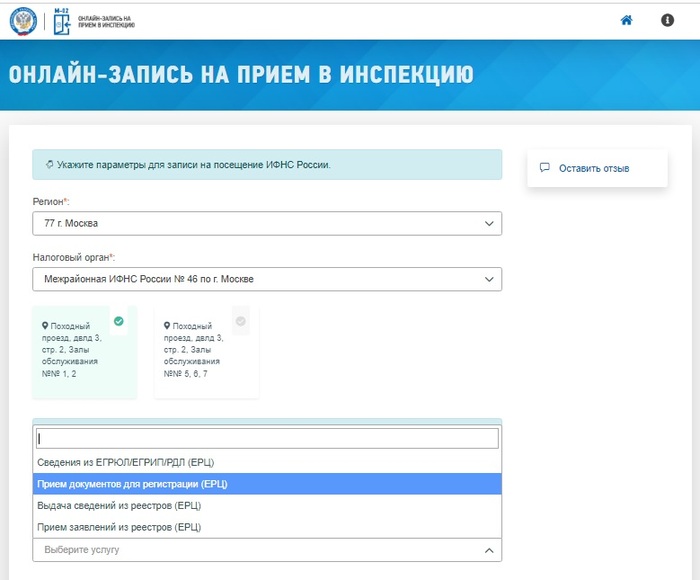Click the online booking door logo
This screenshot has width=700, height=580.
[62, 21]
